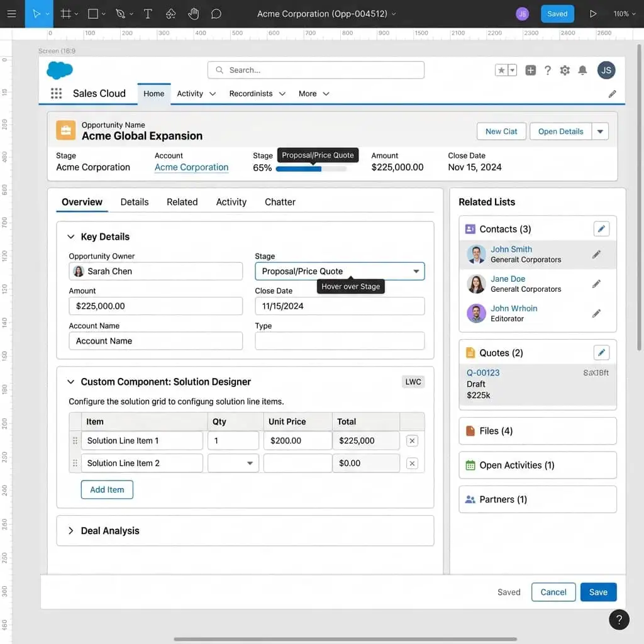Click drag handle of Solution Line Item 1
644x644 pixels.
click(75, 441)
